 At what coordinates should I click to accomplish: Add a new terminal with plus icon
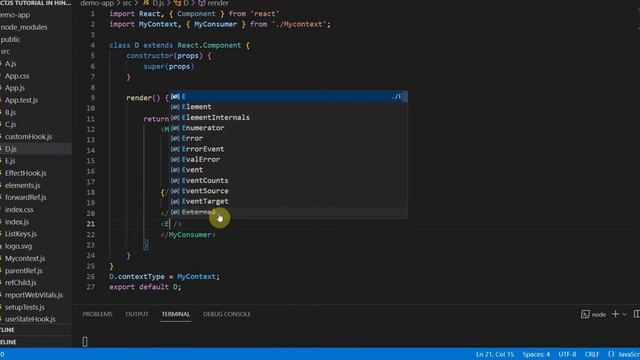615,314
